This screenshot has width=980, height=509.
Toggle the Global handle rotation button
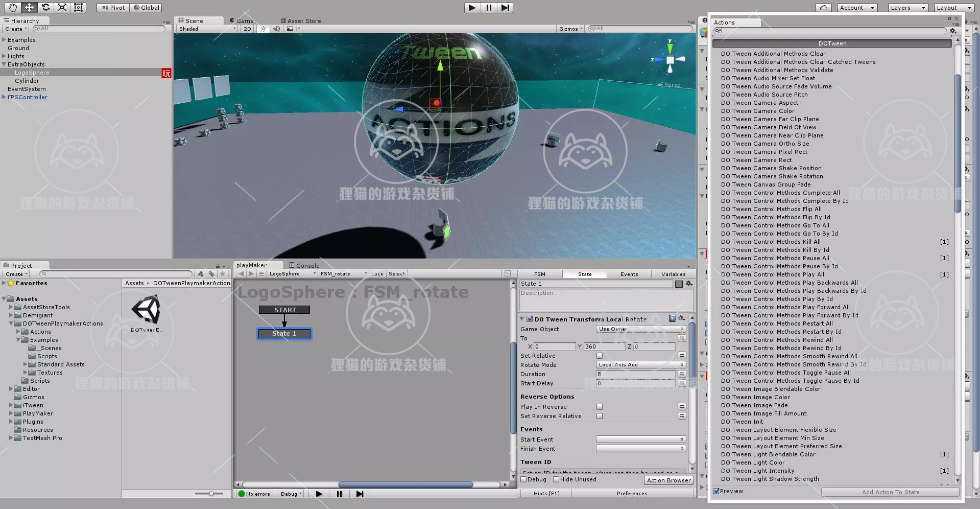[146, 8]
